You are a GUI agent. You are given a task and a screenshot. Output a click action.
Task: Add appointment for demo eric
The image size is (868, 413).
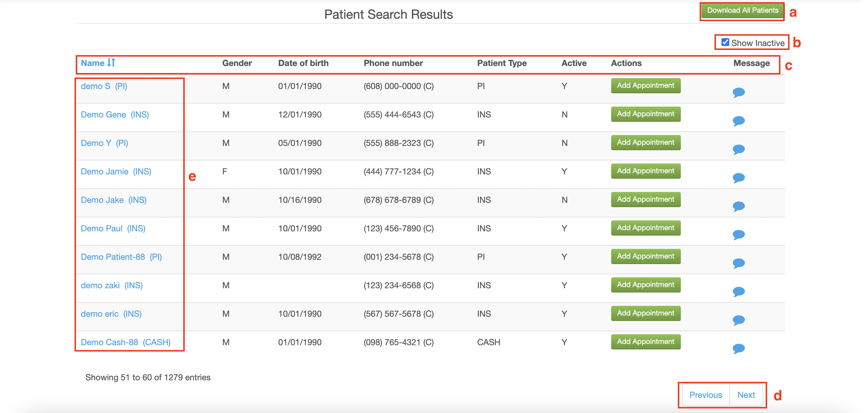tap(646, 313)
